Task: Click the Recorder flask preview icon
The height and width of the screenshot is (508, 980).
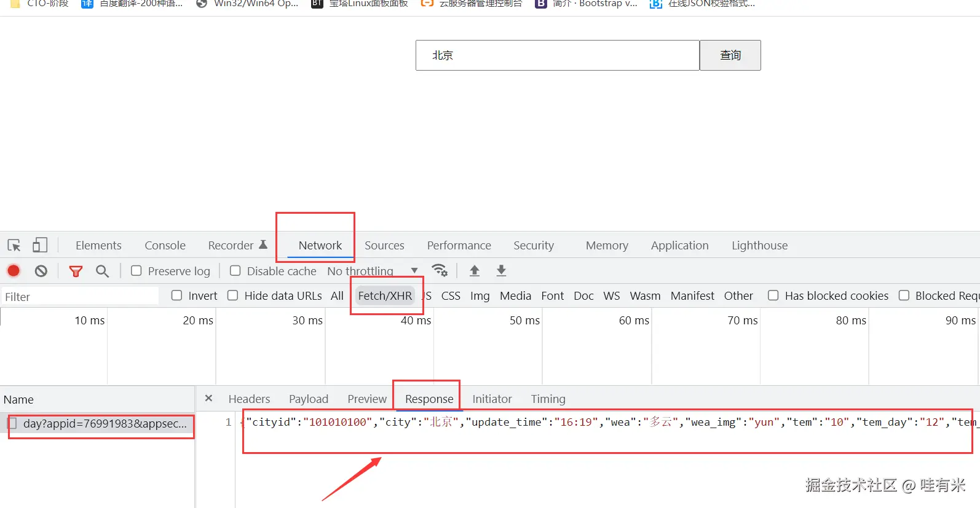Action: 263,244
